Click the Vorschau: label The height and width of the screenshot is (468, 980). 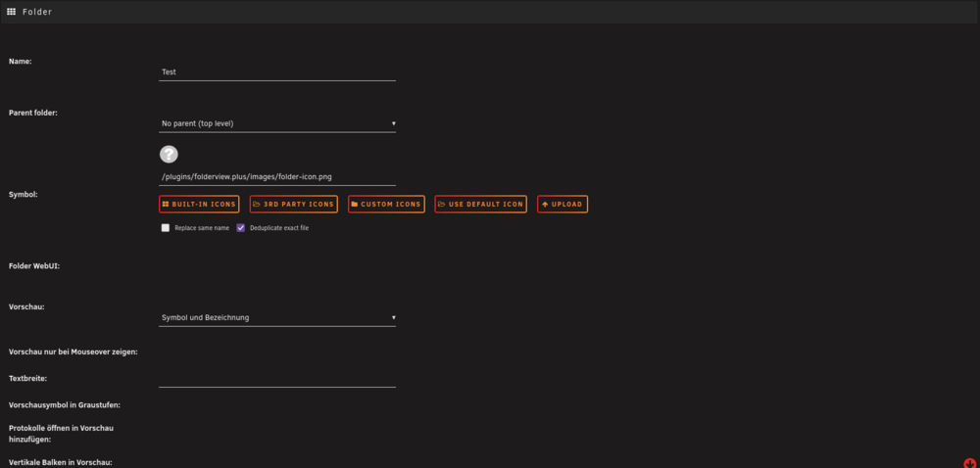26,307
